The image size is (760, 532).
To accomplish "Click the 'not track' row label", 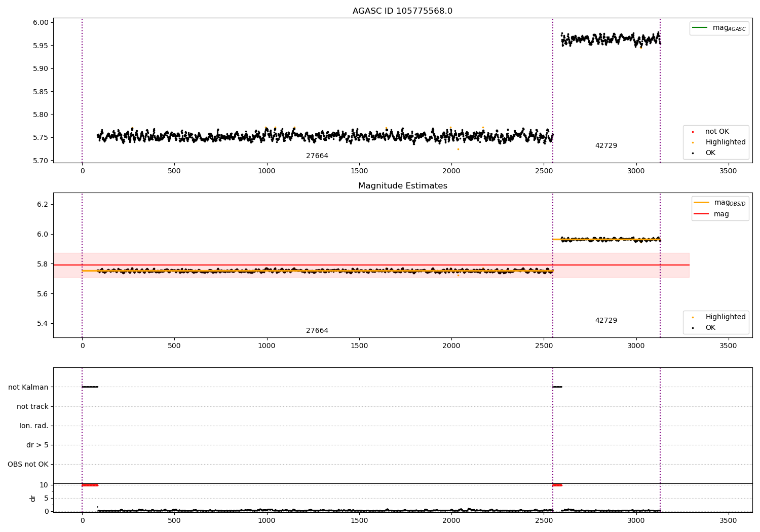I will 32,406.
